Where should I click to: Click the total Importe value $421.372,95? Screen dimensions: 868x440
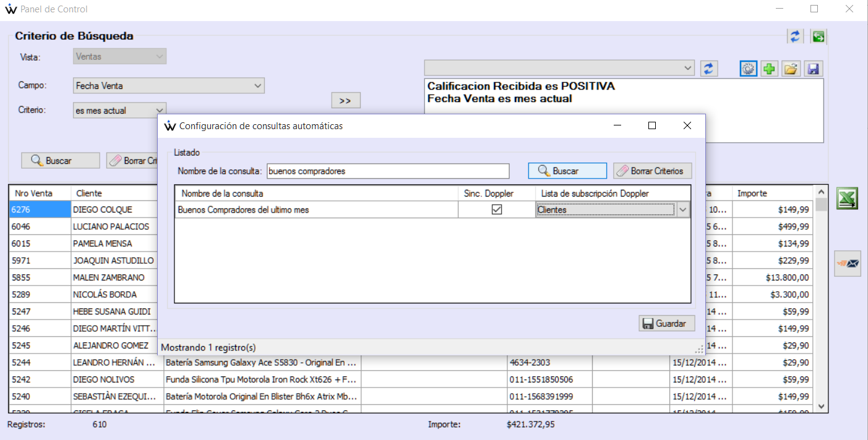(530, 425)
